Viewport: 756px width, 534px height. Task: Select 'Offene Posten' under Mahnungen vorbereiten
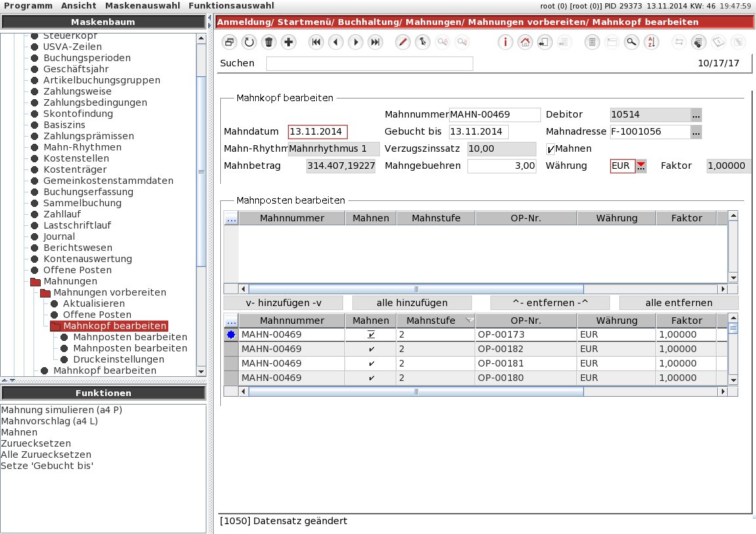(x=97, y=315)
